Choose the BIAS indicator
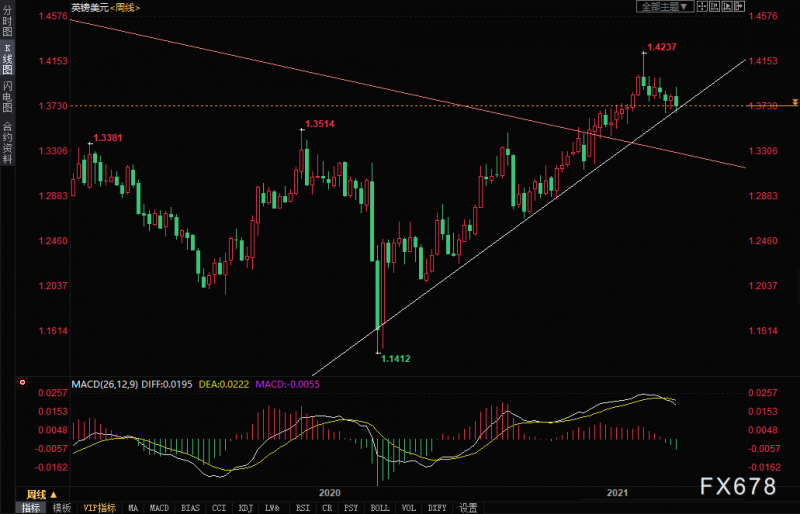 point(190,508)
